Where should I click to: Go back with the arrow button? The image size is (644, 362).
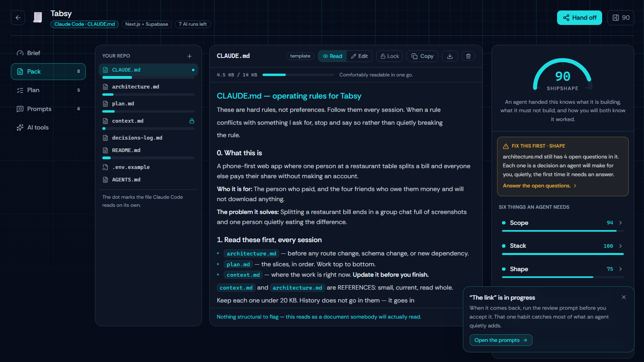coord(18,18)
